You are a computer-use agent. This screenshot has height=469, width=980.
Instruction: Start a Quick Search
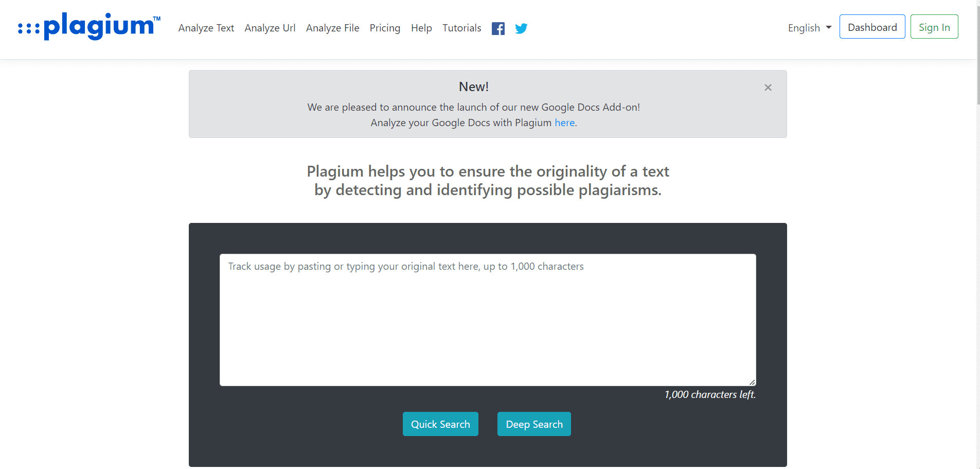[440, 424]
